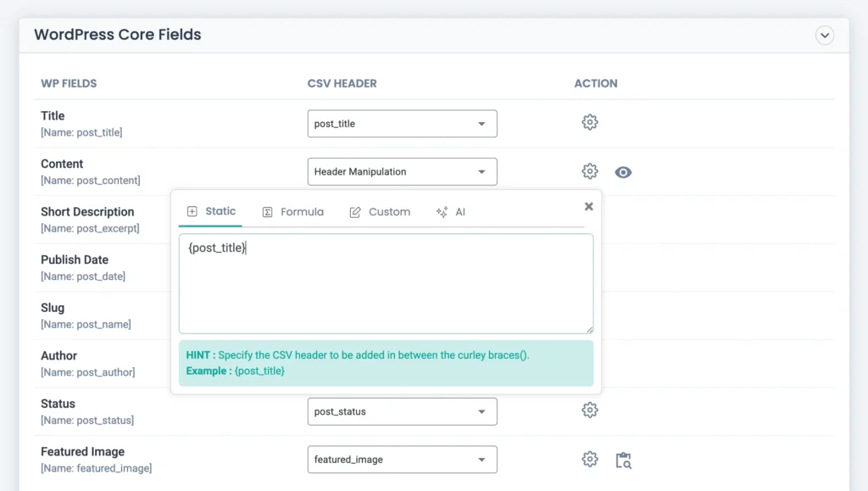868x491 pixels.
Task: Toggle the preview eye for the Content field
Action: 623,171
